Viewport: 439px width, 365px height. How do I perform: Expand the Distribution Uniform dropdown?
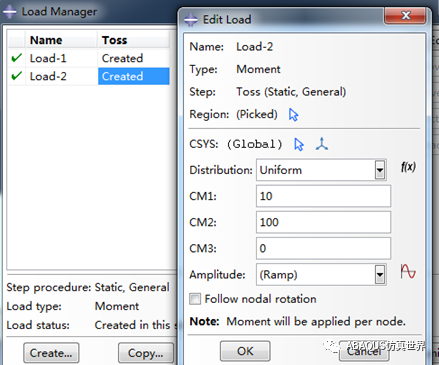pyautogui.click(x=380, y=170)
